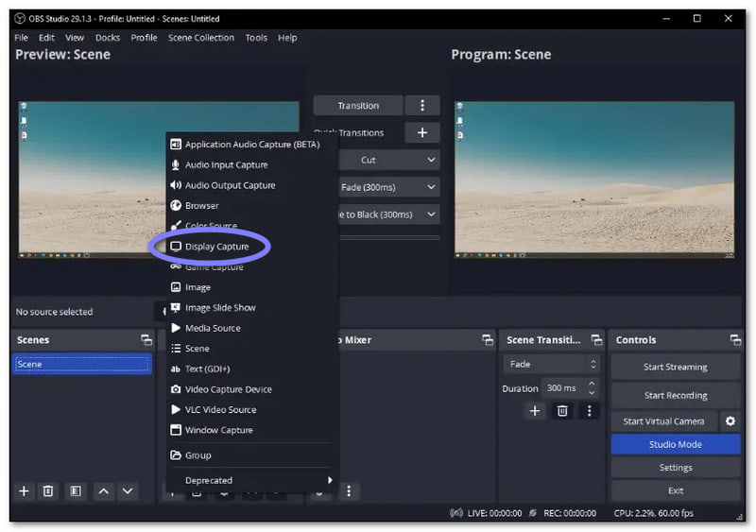Screen dimensions: 756x532
Task: Remove selected scene with trash icon
Action: point(48,491)
